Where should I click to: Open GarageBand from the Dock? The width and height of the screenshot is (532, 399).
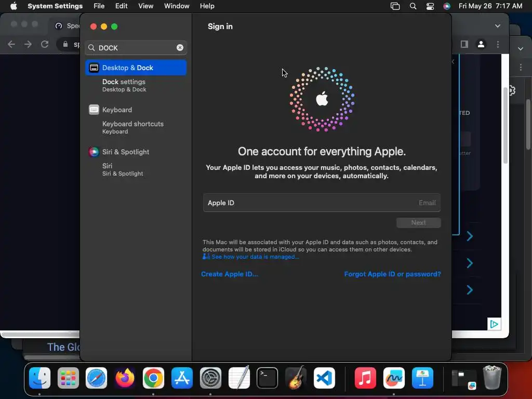click(x=296, y=378)
